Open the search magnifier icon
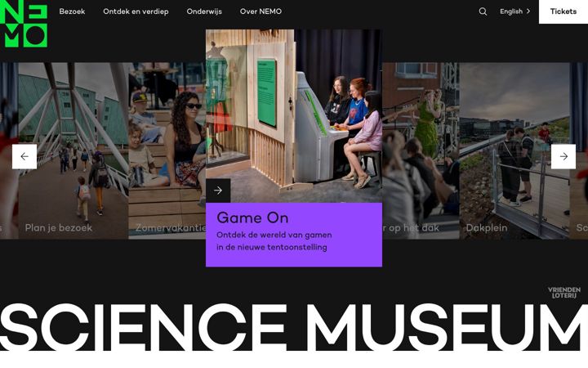 483,11
